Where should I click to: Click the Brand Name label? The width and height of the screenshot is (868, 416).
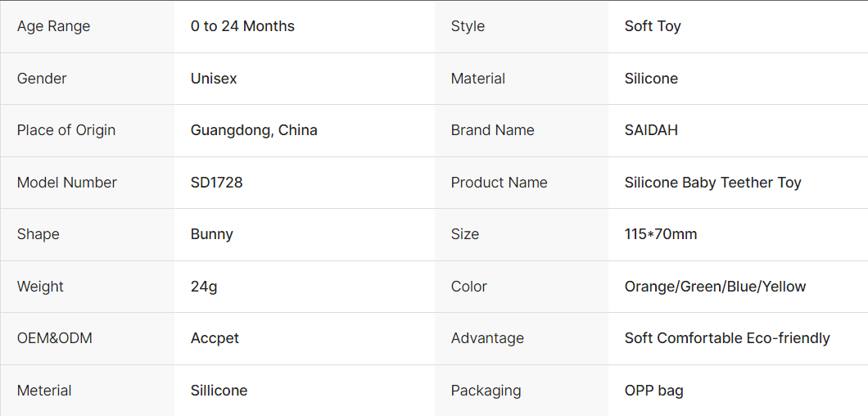(x=492, y=130)
